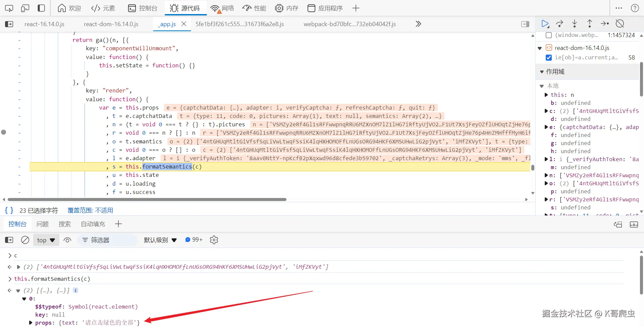Focus the 筛选器 console filter field
The image size is (644, 327).
pyautogui.click(x=108, y=240)
